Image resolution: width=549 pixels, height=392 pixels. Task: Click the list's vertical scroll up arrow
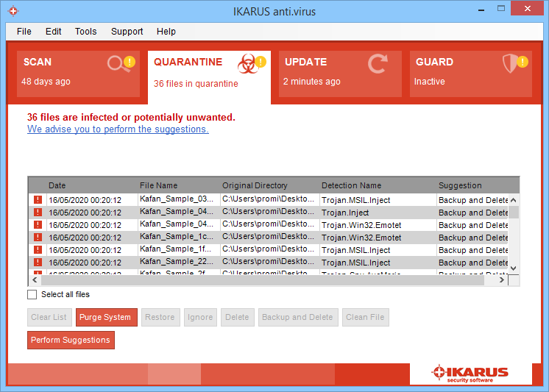[514, 200]
